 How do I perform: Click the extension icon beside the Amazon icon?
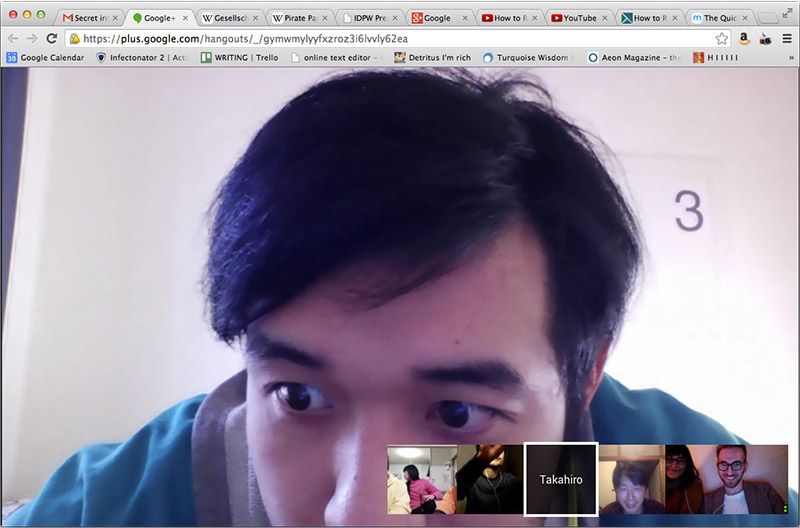[x=765, y=38]
